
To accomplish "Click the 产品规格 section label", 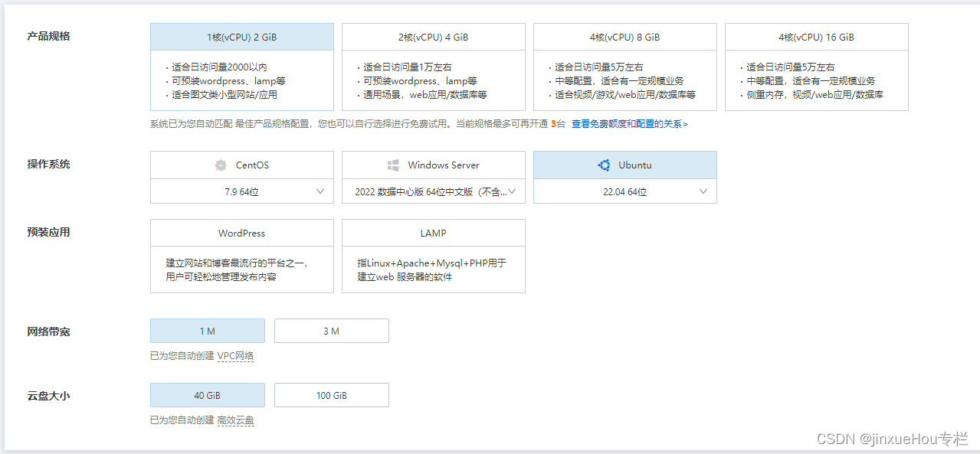I will click(48, 36).
